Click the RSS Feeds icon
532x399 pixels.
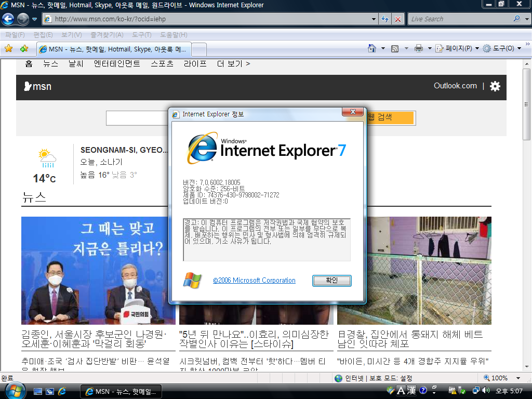[395, 48]
